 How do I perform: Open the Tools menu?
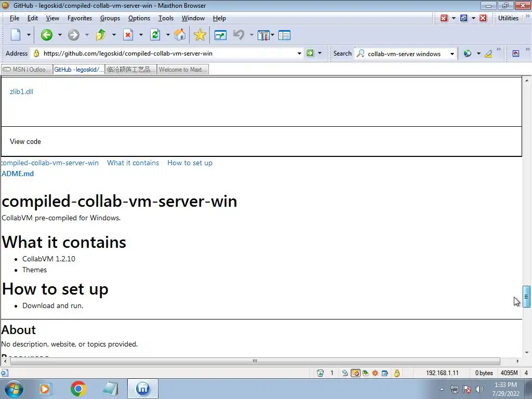tap(166, 18)
